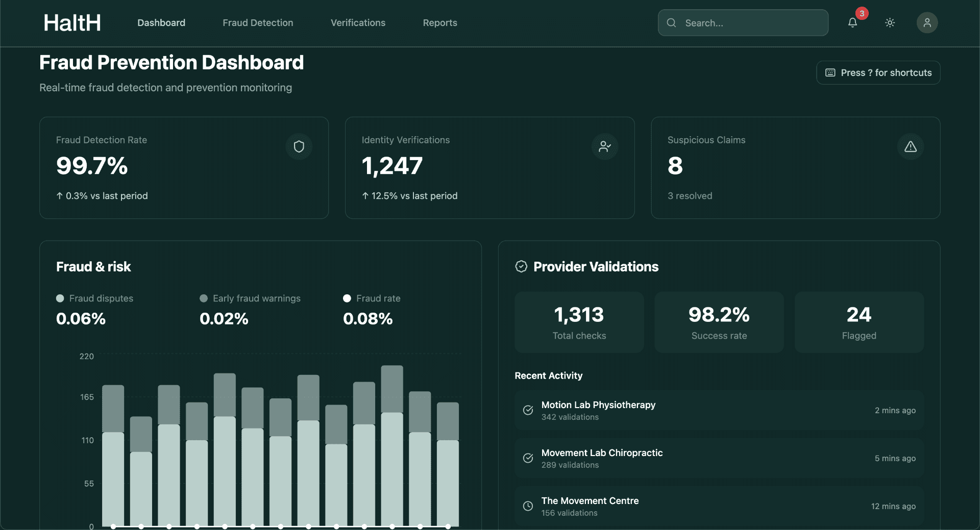This screenshot has height=530, width=980.
Task: Open the Verifications nav item
Action: [358, 23]
